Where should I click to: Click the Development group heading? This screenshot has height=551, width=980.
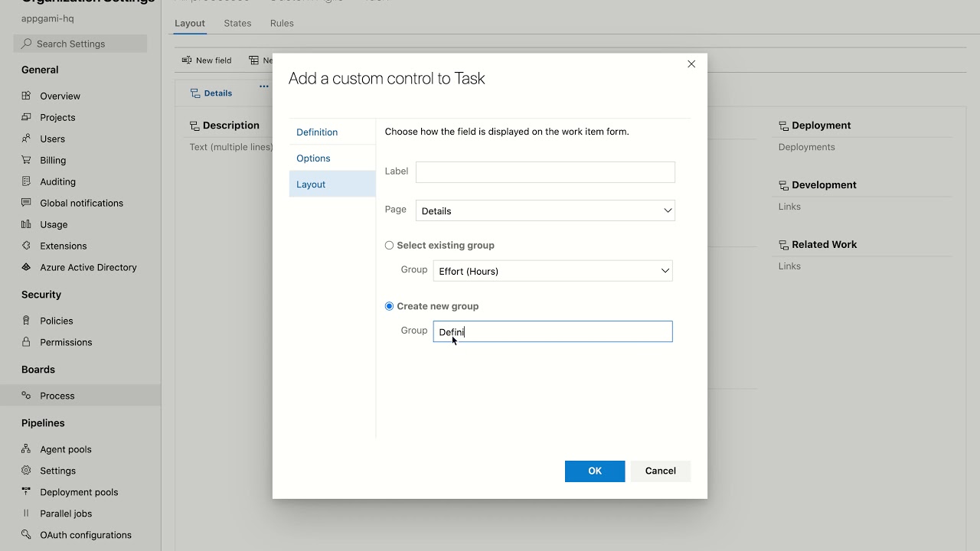tap(825, 185)
